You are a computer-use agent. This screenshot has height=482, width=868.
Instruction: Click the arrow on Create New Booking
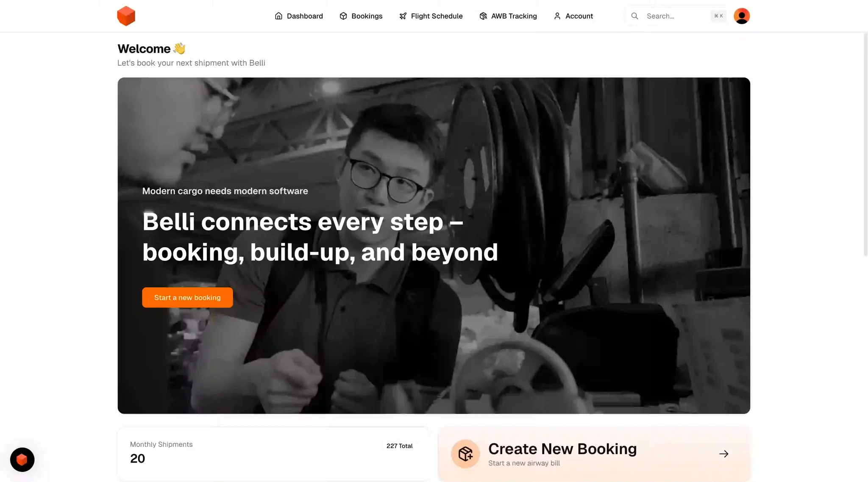point(723,454)
